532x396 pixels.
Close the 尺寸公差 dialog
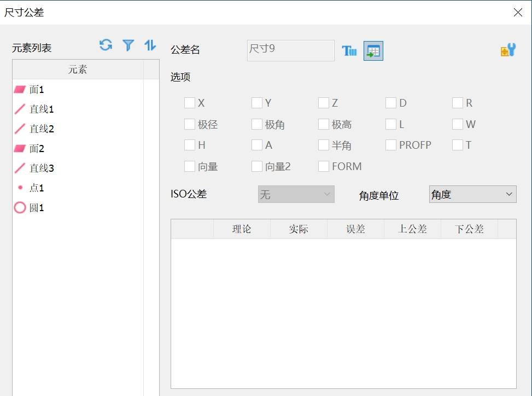pyautogui.click(x=517, y=12)
